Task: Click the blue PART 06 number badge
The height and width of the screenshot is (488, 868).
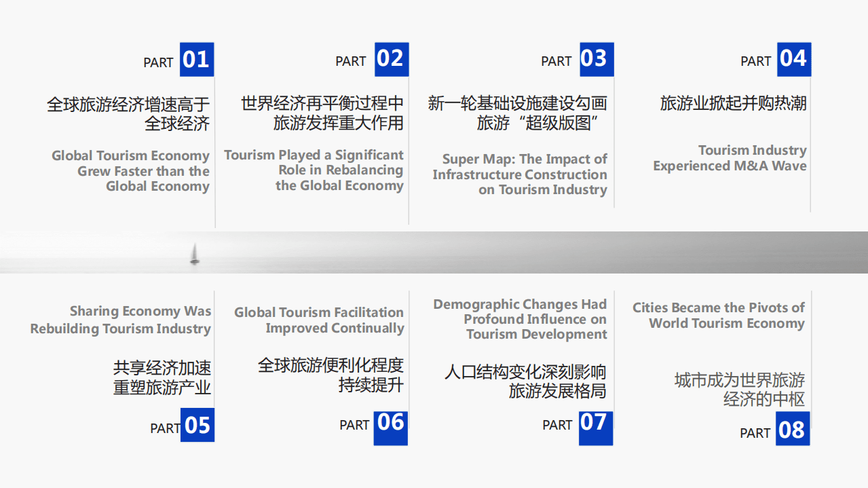Action: [x=390, y=428]
